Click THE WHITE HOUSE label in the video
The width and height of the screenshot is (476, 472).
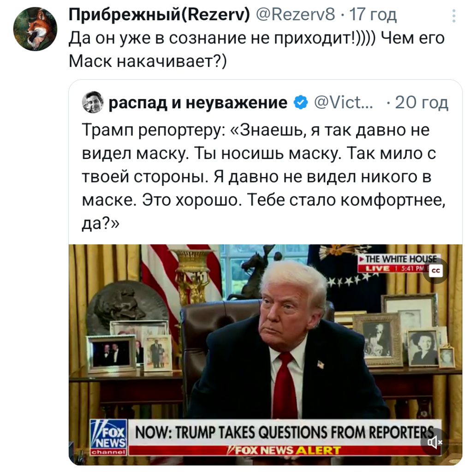pos(399,259)
